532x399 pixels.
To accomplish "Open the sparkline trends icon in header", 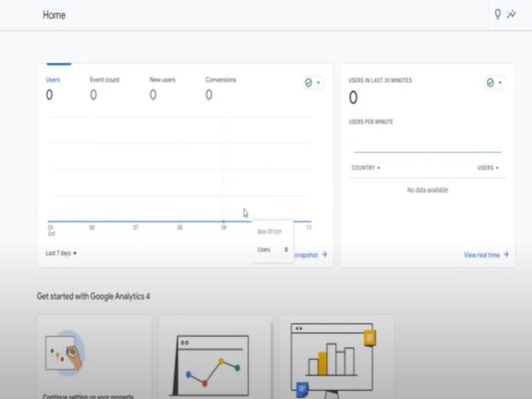I will coord(511,14).
